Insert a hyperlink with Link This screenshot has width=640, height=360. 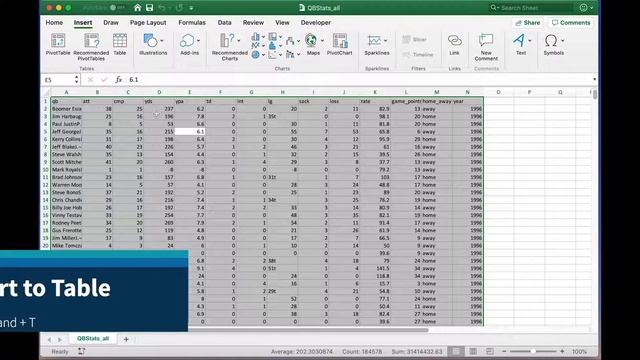(x=454, y=44)
